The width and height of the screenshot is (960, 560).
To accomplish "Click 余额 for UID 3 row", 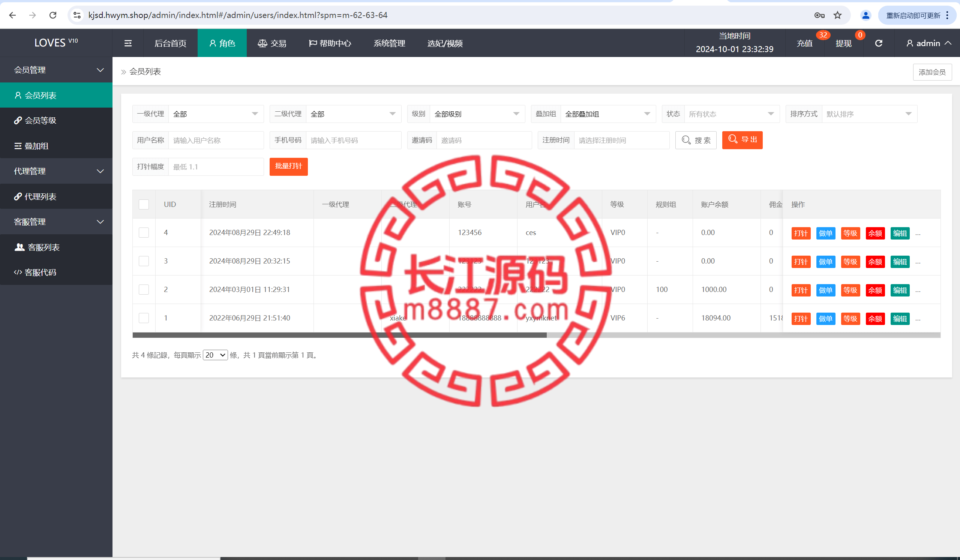I will (875, 262).
